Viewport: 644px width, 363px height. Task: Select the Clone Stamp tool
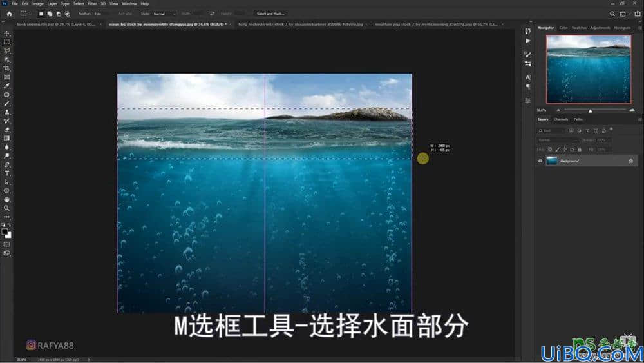6,112
